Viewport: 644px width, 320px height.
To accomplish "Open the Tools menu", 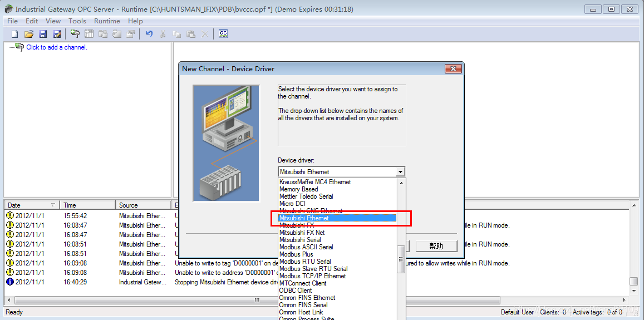I will click(77, 21).
